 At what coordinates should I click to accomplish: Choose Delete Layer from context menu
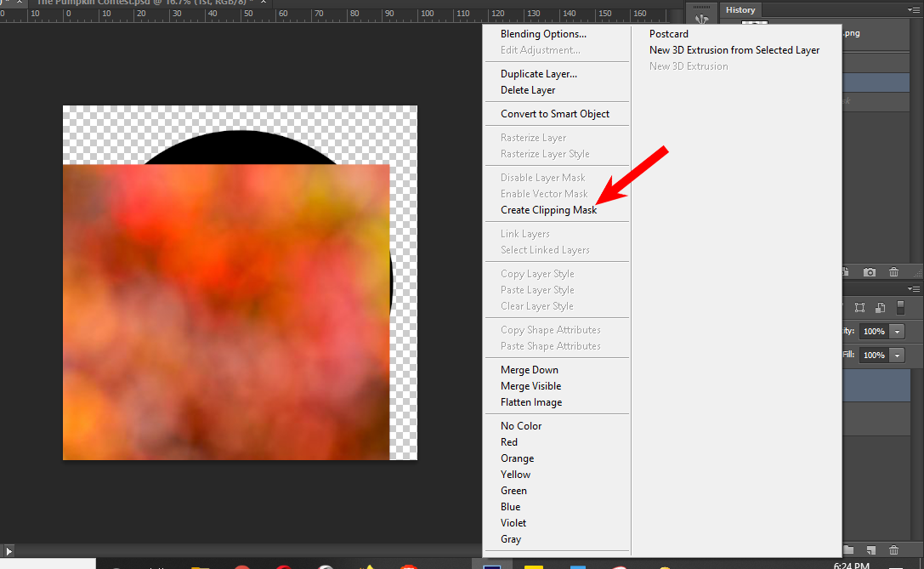coord(528,90)
